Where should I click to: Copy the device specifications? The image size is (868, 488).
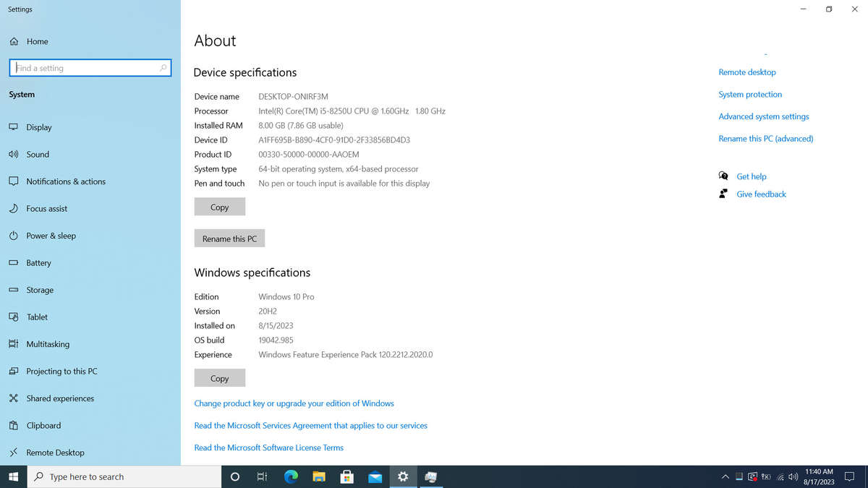pos(219,206)
